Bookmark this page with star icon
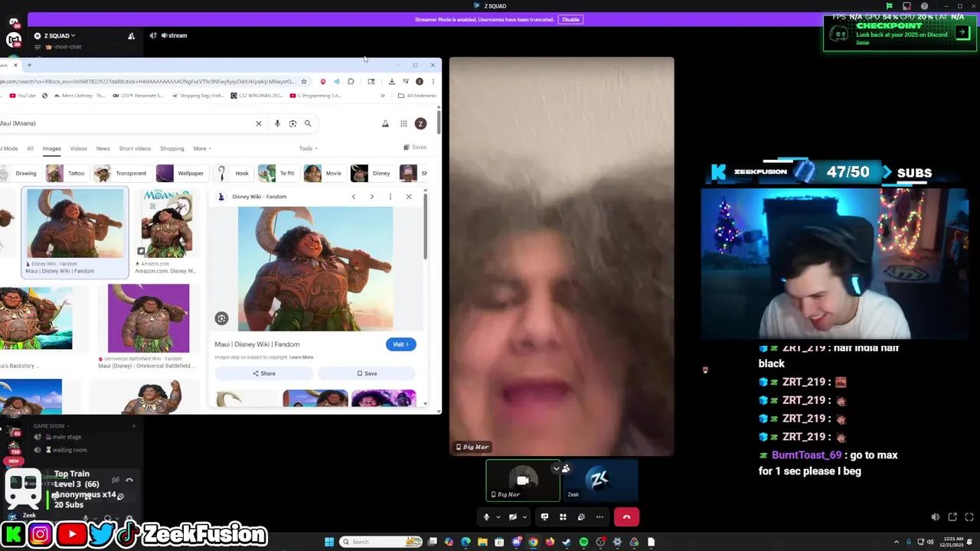The width and height of the screenshot is (980, 551). 304,81
